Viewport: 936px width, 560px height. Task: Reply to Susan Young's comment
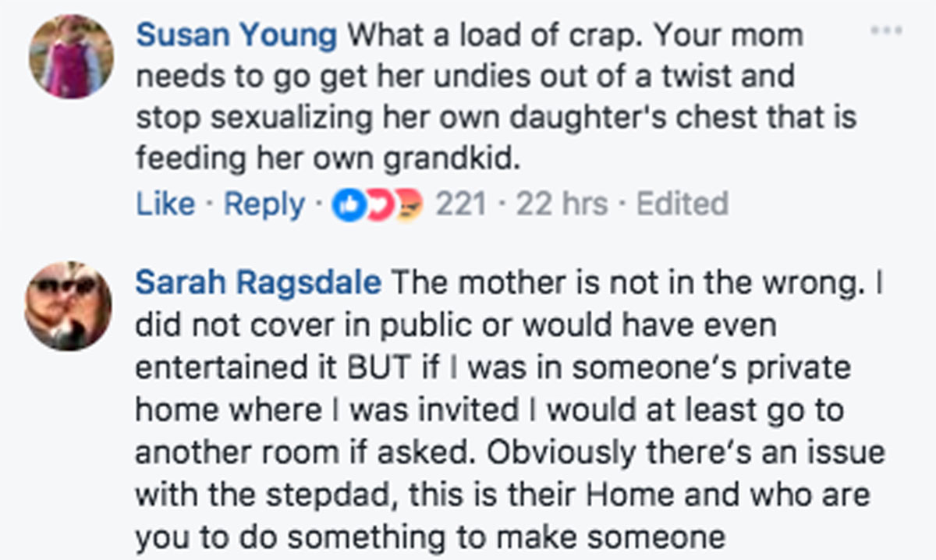(264, 204)
